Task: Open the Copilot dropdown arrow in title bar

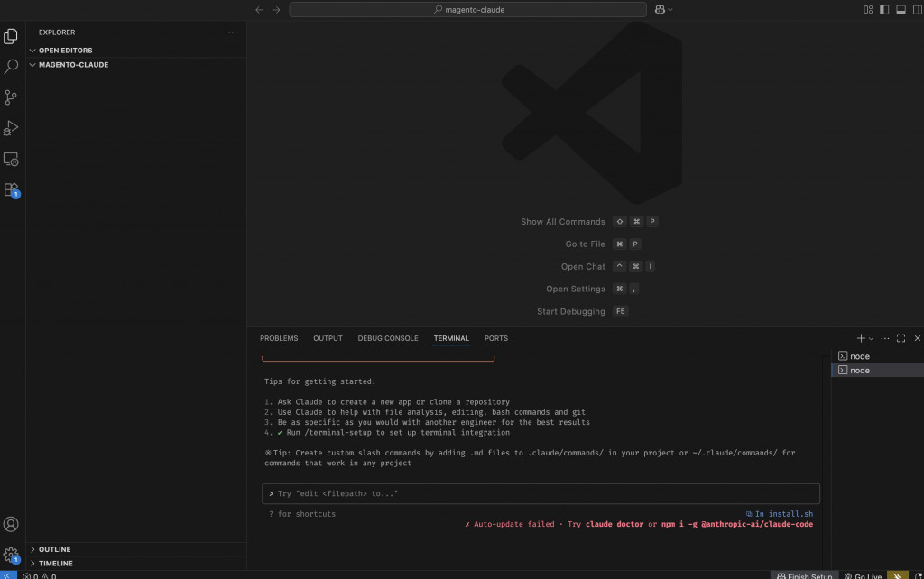Action: pos(670,10)
